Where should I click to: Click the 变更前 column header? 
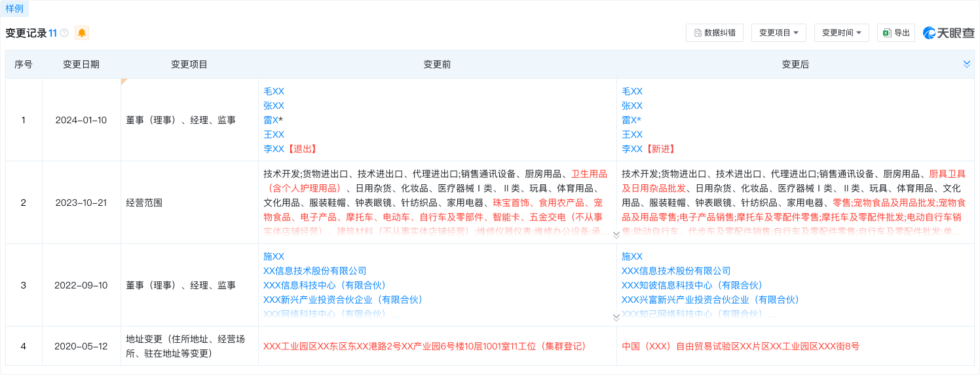click(x=437, y=64)
